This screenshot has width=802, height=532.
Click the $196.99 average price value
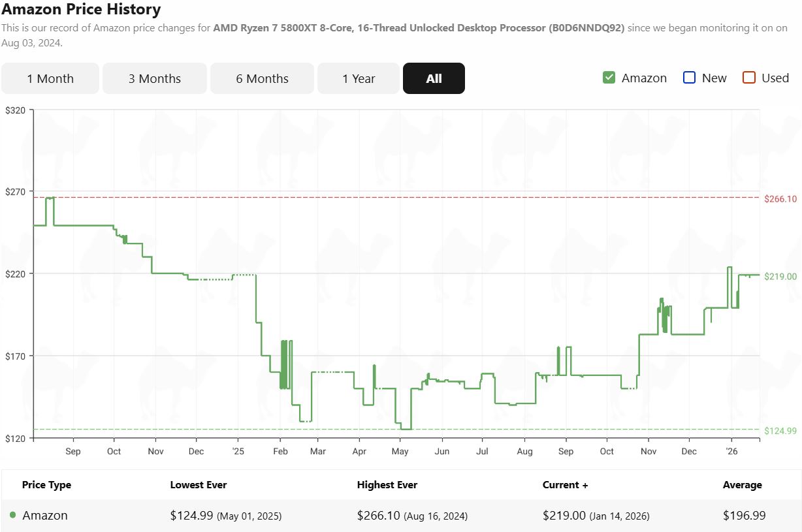(744, 515)
